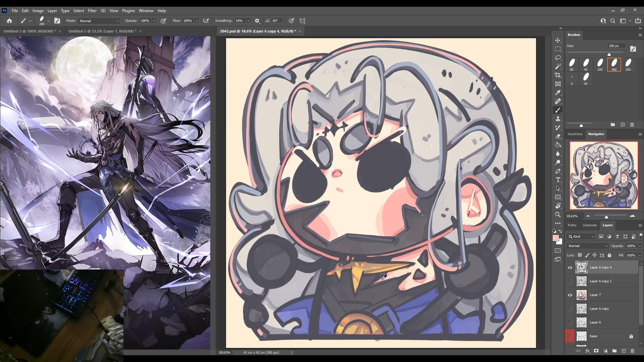This screenshot has height=362, width=644.
Task: Delete layer trash icon
Action: 633,351
